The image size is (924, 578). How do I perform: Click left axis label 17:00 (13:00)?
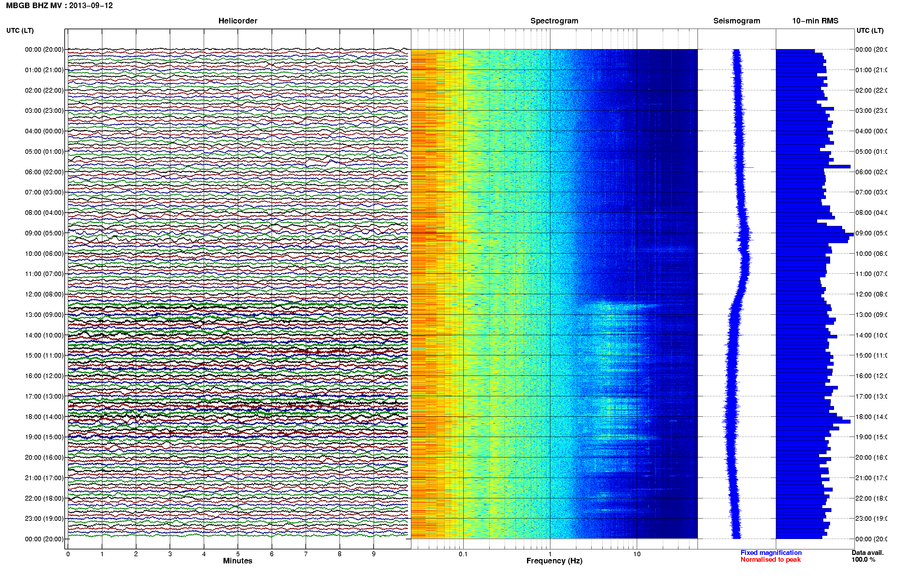pyautogui.click(x=44, y=396)
